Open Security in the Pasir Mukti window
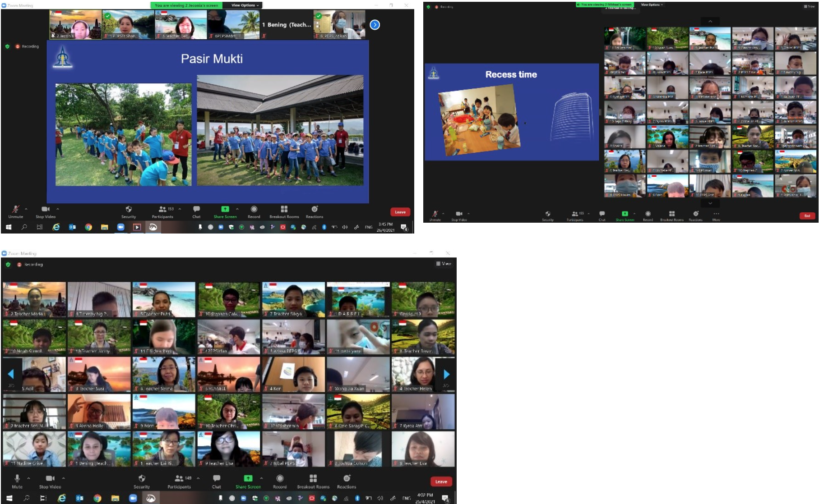The height and width of the screenshot is (504, 819). pos(129,212)
